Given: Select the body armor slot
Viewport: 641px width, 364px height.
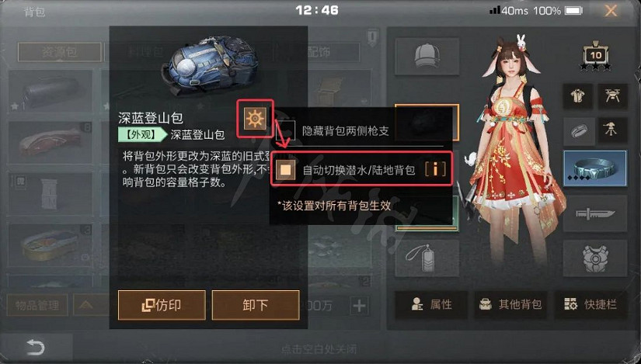Looking at the screenshot, I should (595, 258).
